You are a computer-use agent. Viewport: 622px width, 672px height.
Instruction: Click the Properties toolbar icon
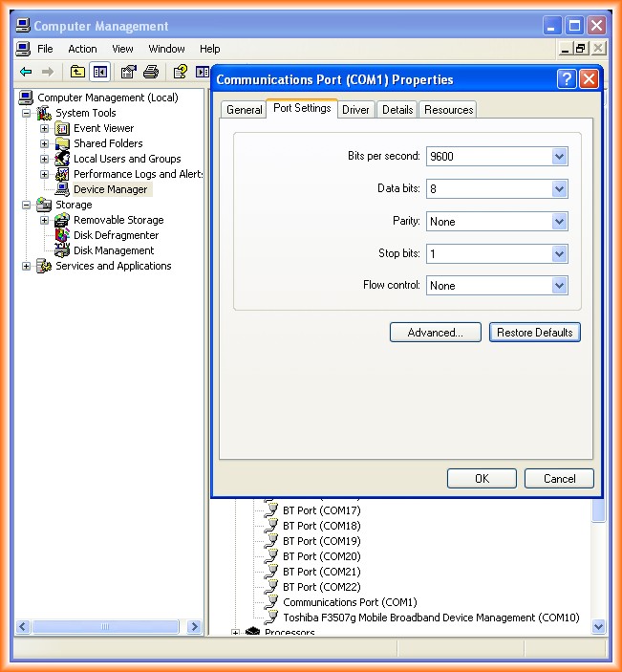click(128, 72)
